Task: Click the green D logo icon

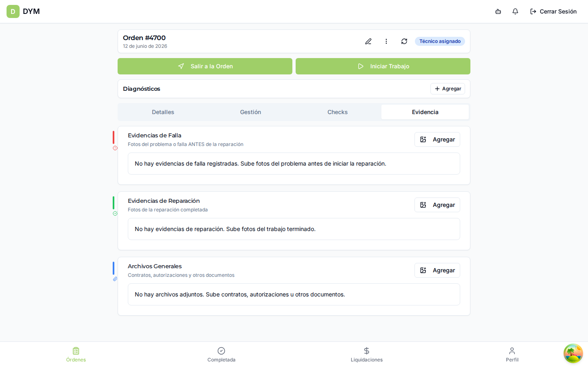Action: tap(13, 11)
